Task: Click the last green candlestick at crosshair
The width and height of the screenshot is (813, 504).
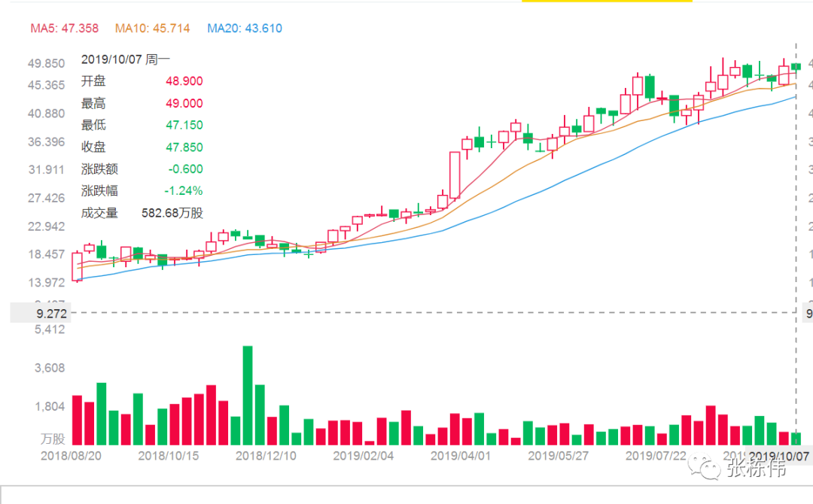Action: pyautogui.click(x=796, y=68)
